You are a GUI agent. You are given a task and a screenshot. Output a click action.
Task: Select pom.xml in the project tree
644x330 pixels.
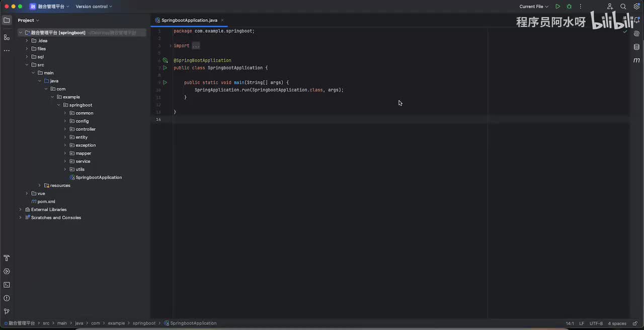[x=46, y=202]
